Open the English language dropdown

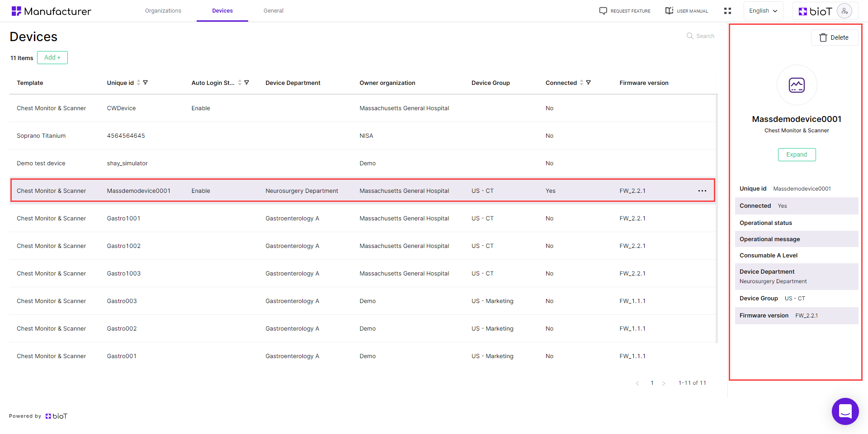coord(763,11)
